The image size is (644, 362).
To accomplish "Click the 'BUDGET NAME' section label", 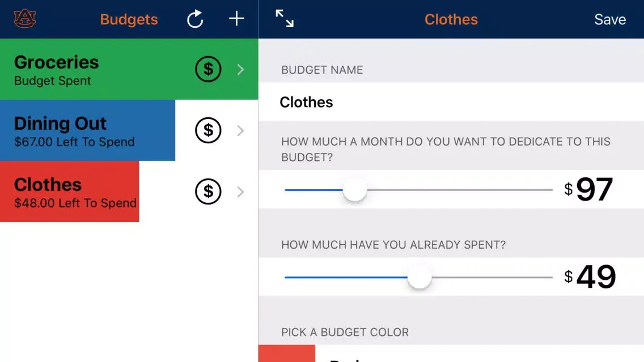I will coord(322,70).
